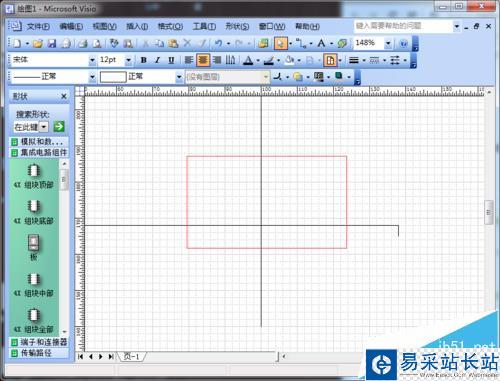Click the green shadow color icon
Screen dimensions: 500x381
[339, 76]
